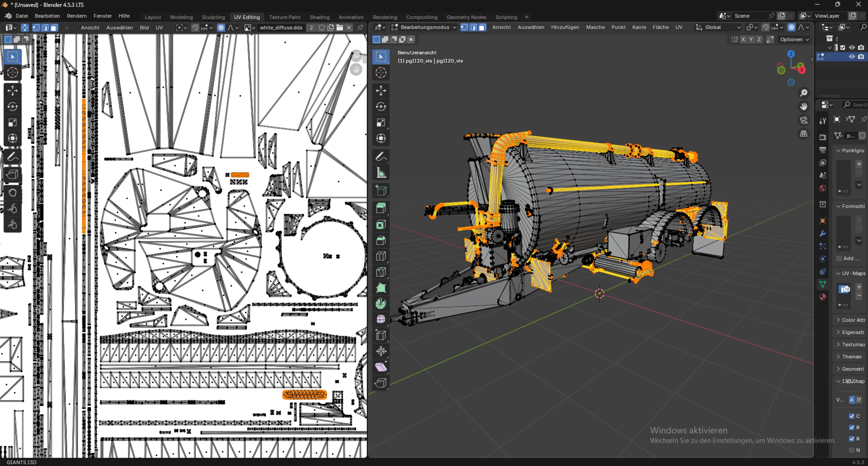The width and height of the screenshot is (868, 466).
Task: Select the Shear tool
Action: coord(381,367)
